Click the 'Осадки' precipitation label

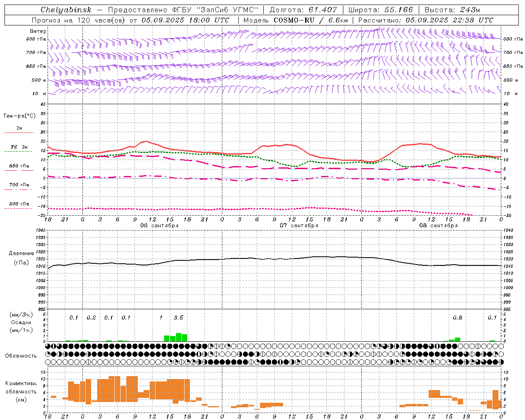(21, 322)
